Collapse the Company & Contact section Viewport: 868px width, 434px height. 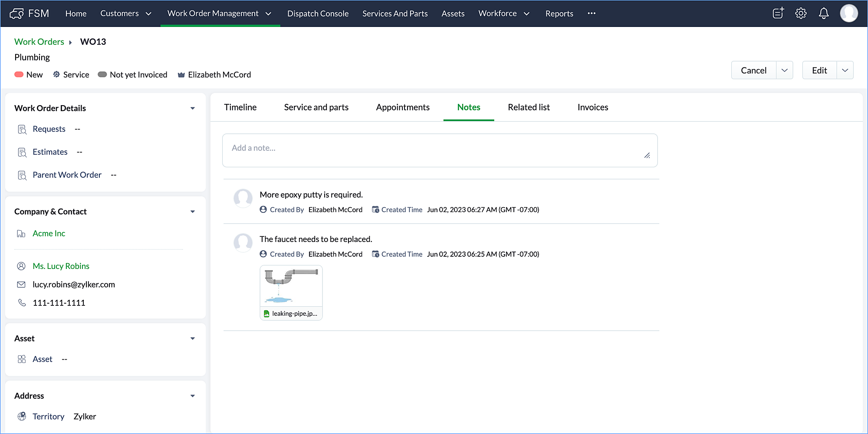point(193,212)
